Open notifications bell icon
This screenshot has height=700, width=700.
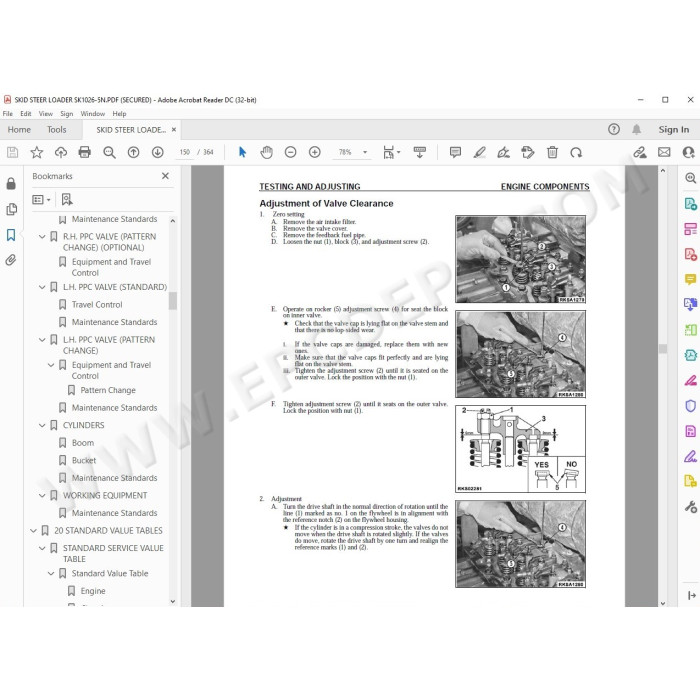[637, 129]
